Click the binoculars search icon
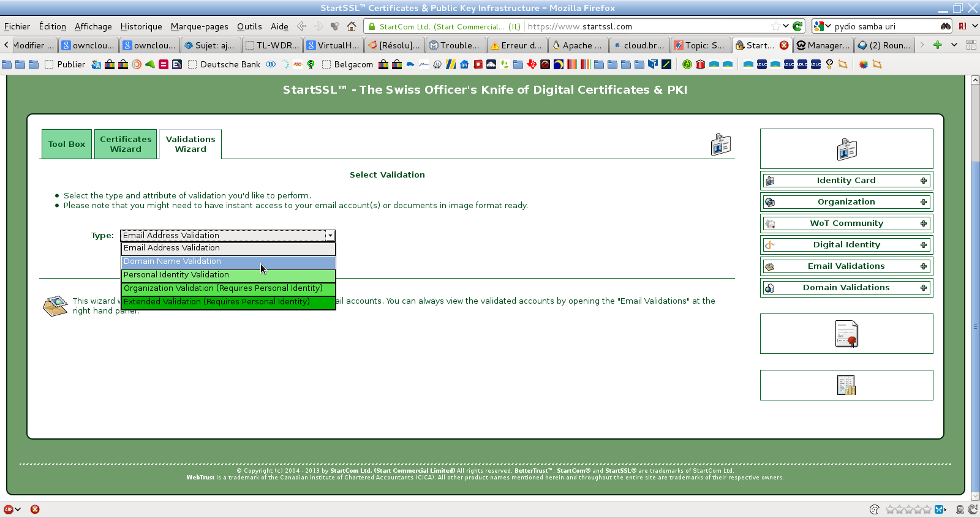This screenshot has height=518, width=980. tap(946, 26)
